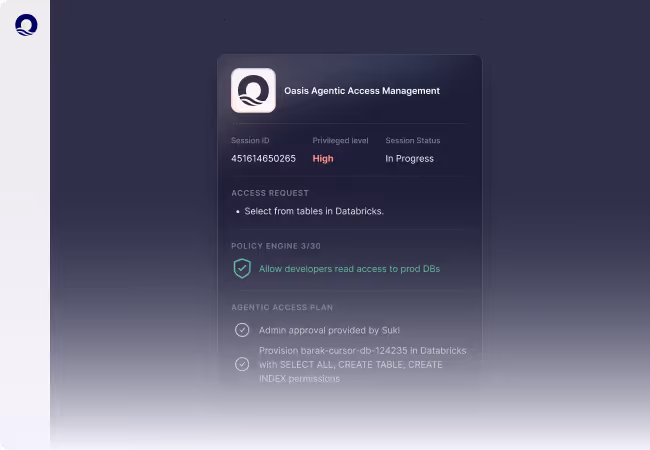650x450 pixels.
Task: Click the Session Status label
Action: [x=413, y=140]
